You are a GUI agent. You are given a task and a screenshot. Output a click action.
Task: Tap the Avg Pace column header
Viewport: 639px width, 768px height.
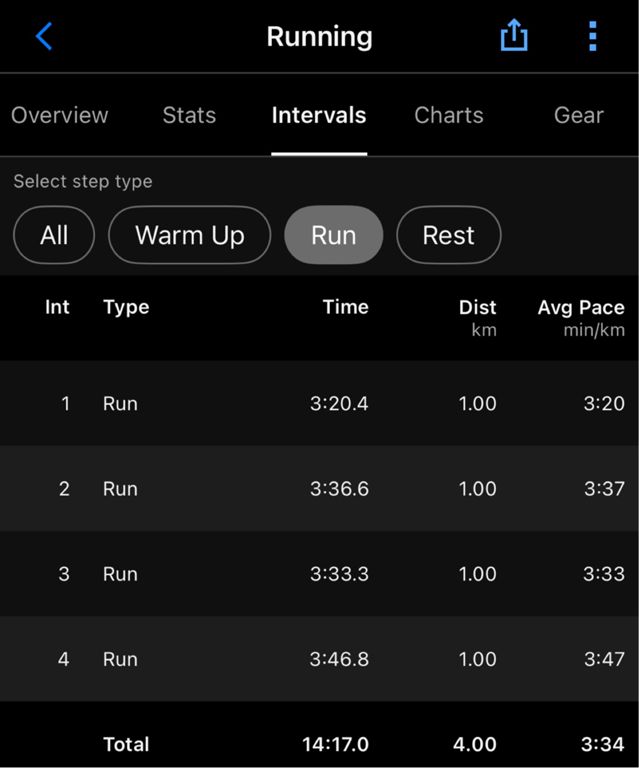click(581, 318)
